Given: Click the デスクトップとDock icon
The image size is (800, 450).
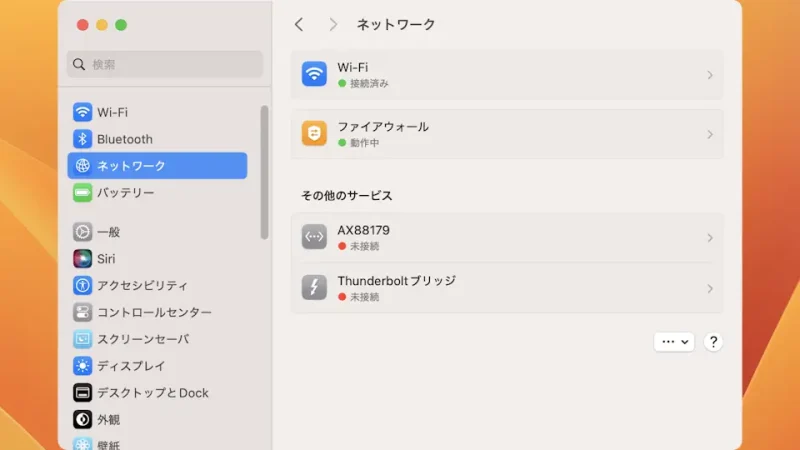Looking at the screenshot, I should tap(82, 393).
